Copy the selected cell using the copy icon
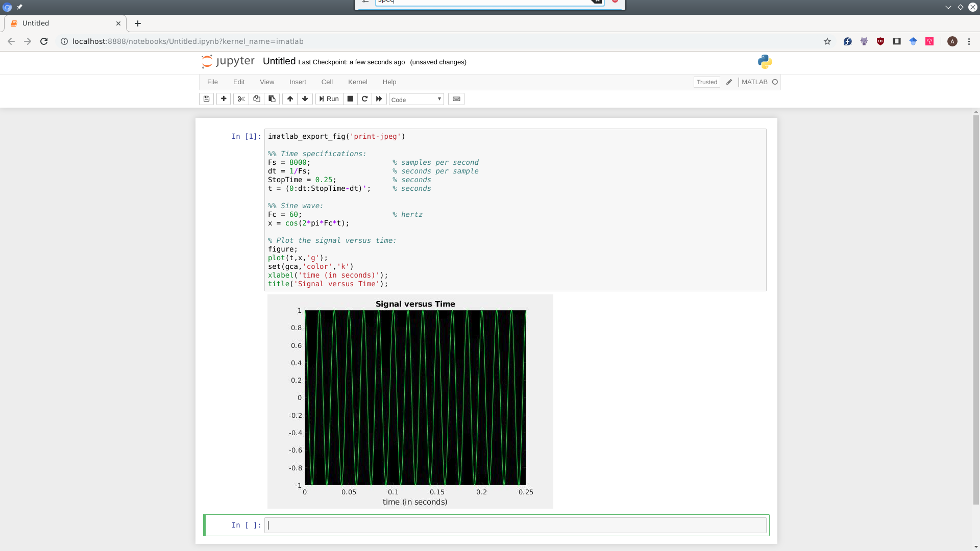The height and width of the screenshot is (551, 980). [x=256, y=98]
